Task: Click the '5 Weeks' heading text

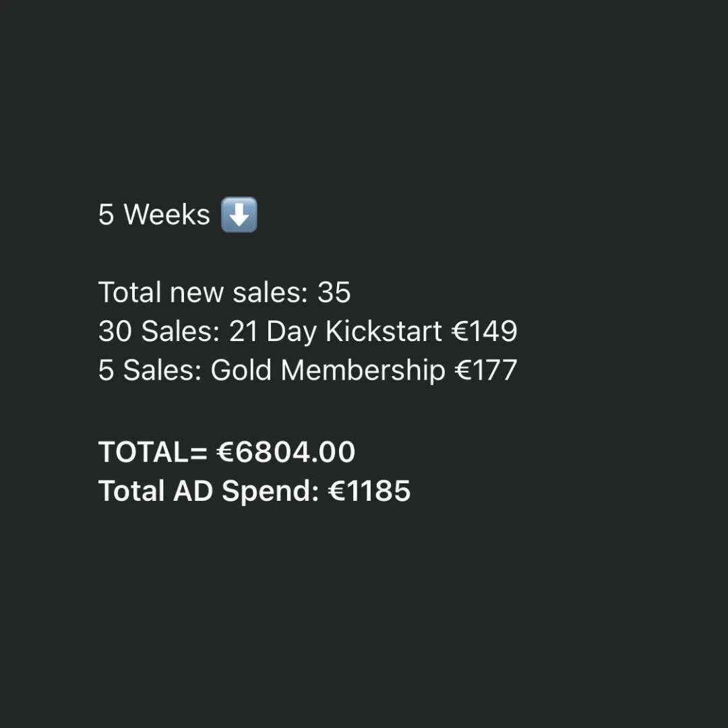Action: point(154,215)
